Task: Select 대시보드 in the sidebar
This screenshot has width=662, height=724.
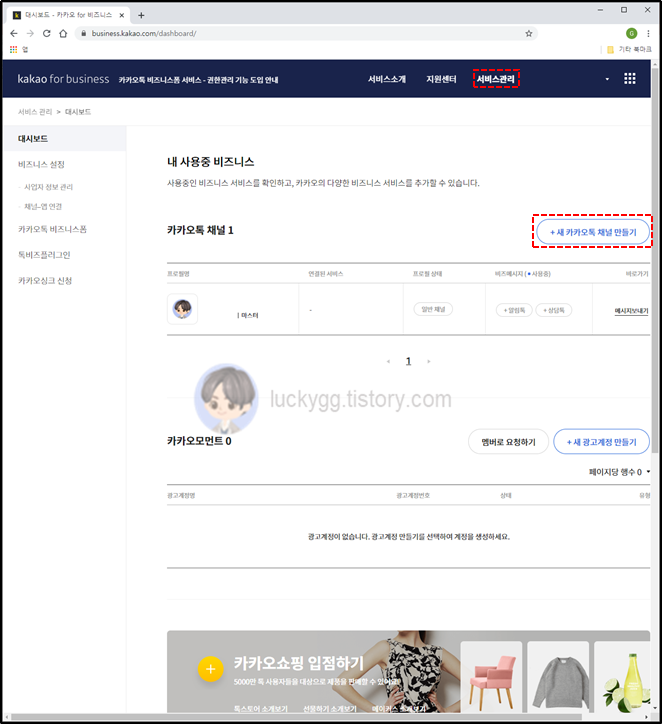Action: 65,139
